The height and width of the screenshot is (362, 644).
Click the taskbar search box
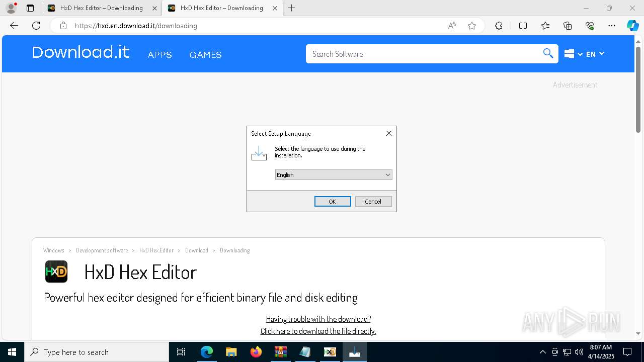tap(97, 352)
